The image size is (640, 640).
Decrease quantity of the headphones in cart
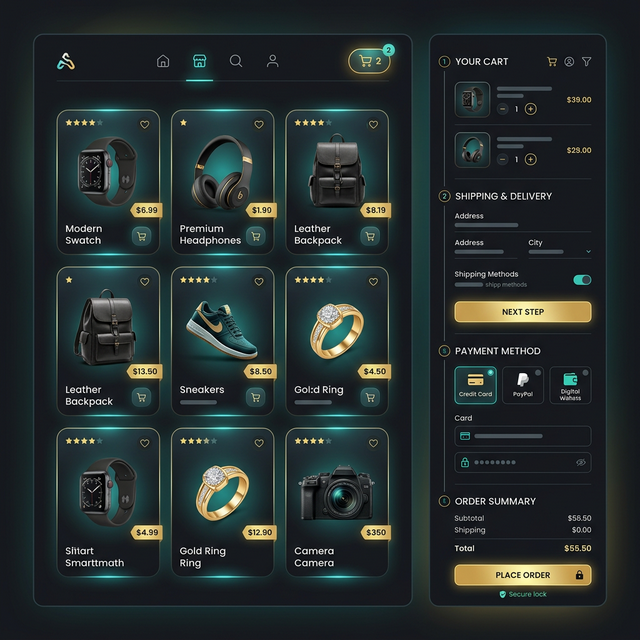(503, 159)
